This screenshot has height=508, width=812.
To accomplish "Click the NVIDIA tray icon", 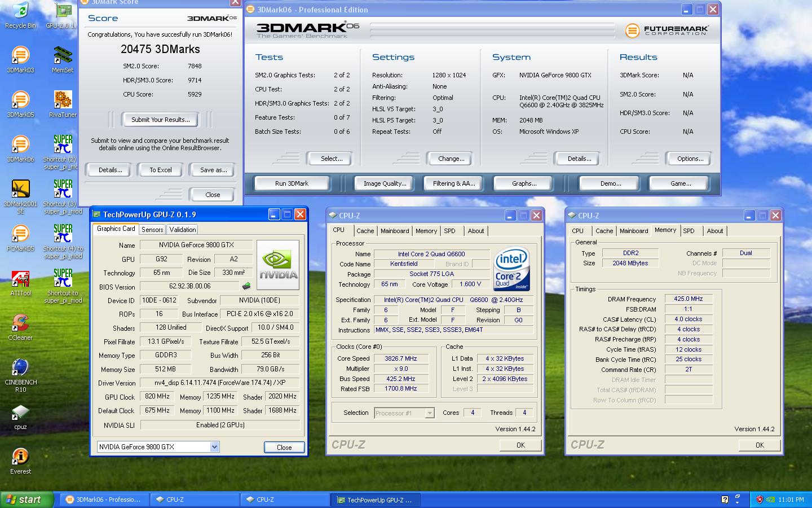I will pyautogui.click(x=770, y=500).
